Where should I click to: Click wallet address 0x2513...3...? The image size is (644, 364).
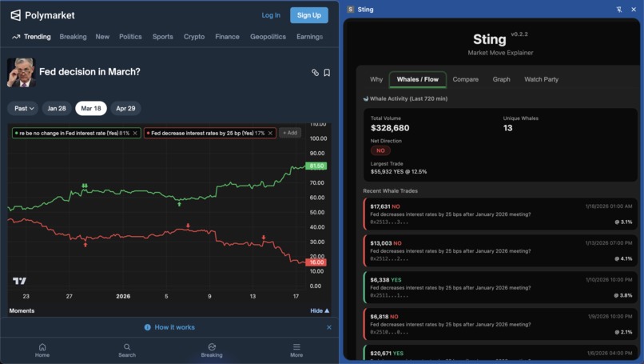tap(389, 222)
